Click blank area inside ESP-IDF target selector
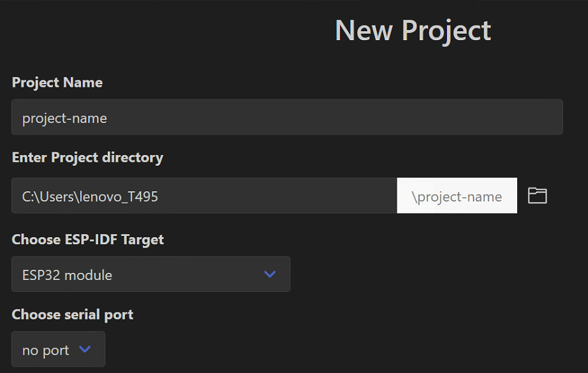588x373 pixels. point(187,274)
